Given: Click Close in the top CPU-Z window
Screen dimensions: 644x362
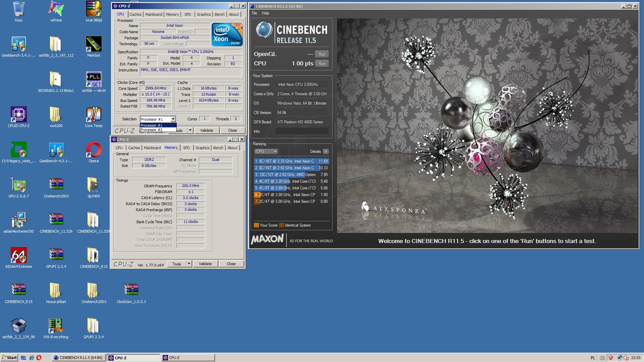Looking at the screenshot, I should (232, 130).
